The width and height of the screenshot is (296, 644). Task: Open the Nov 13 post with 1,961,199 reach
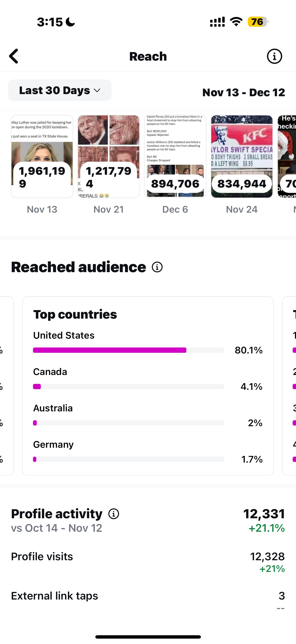click(x=42, y=157)
